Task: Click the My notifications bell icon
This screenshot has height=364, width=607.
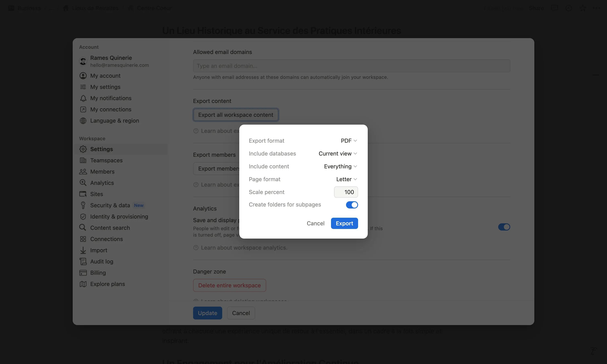Action: click(83, 98)
